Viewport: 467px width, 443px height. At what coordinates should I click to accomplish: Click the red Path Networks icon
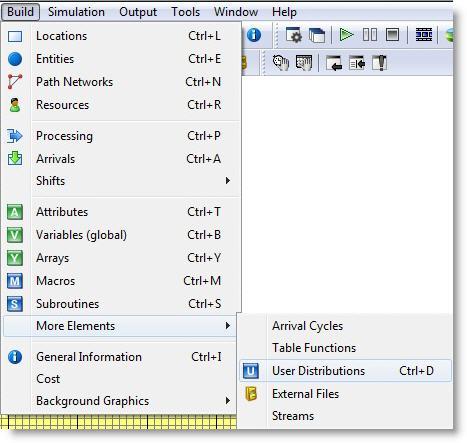[15, 82]
